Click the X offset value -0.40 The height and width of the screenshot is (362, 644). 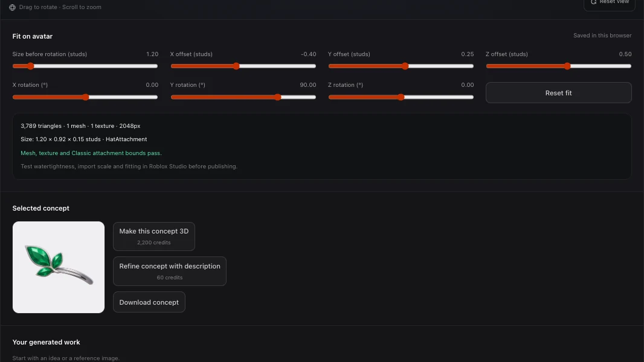tap(309, 54)
